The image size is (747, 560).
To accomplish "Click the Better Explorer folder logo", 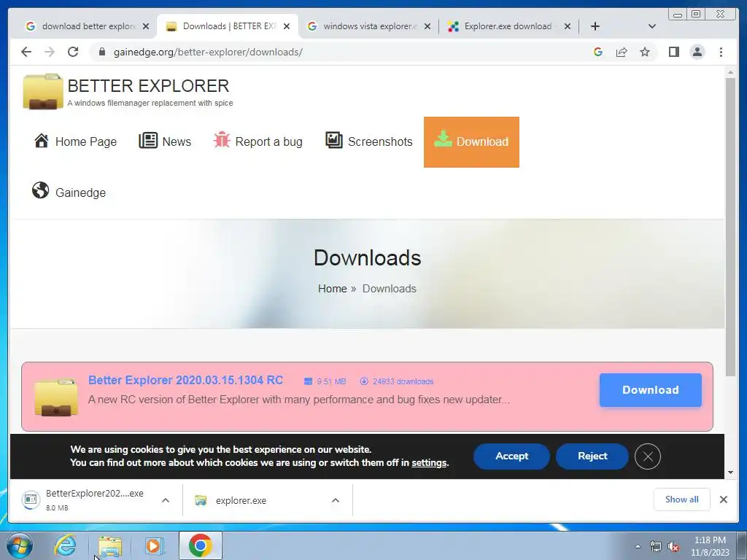I will [43, 91].
